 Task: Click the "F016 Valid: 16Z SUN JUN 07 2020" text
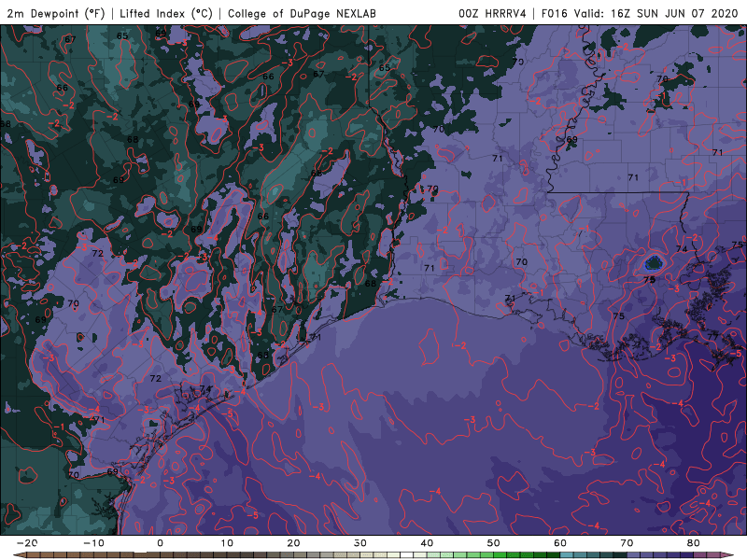click(x=640, y=13)
